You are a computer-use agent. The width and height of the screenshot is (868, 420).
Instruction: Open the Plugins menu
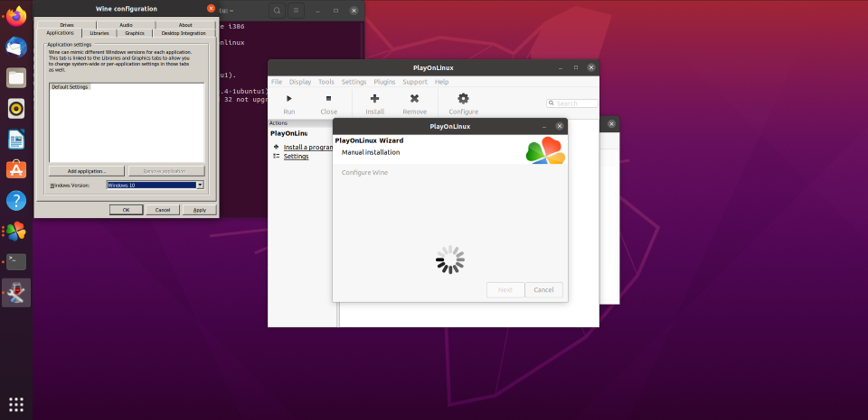pyautogui.click(x=384, y=82)
